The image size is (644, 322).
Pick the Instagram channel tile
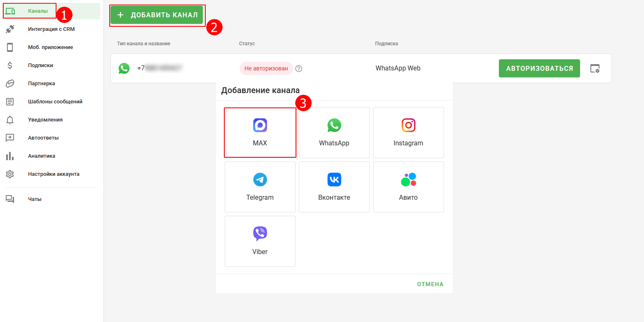point(408,133)
